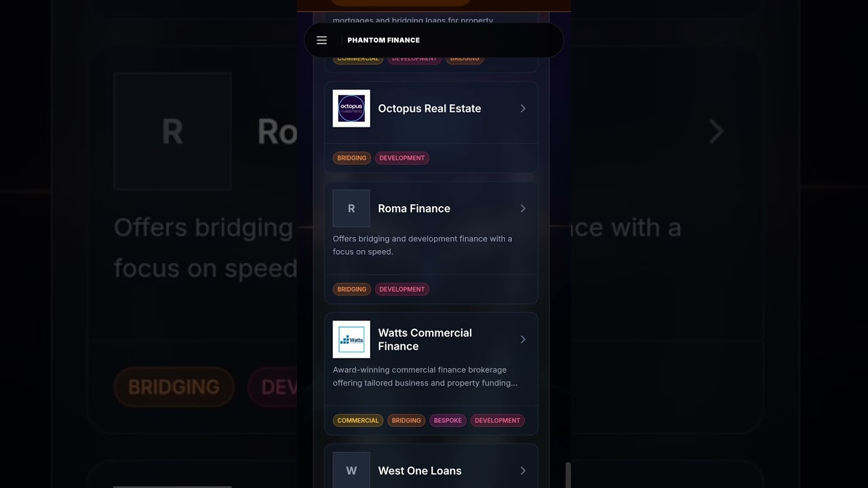This screenshot has width=868, height=488.
Task: Select the Bridging tag under Octopus
Action: tap(352, 158)
